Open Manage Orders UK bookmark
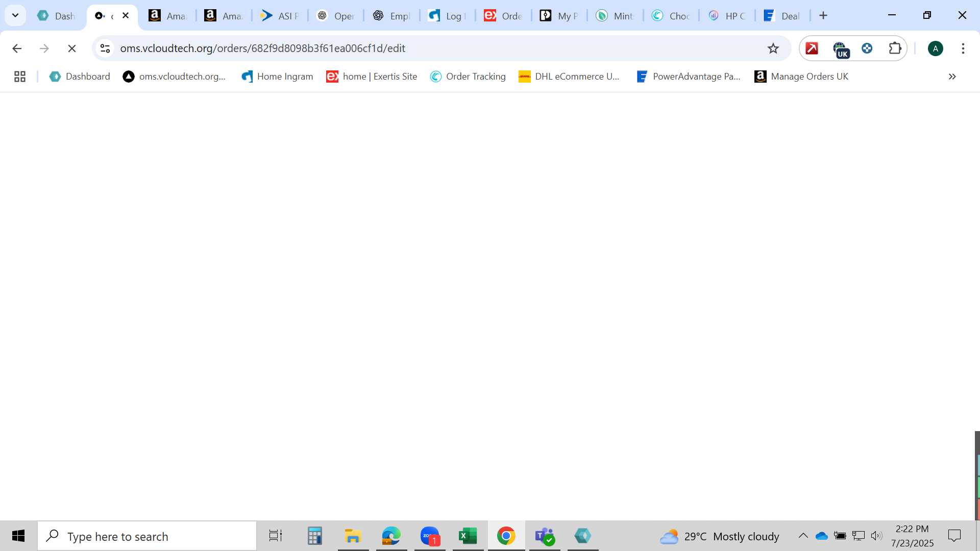 (x=801, y=77)
